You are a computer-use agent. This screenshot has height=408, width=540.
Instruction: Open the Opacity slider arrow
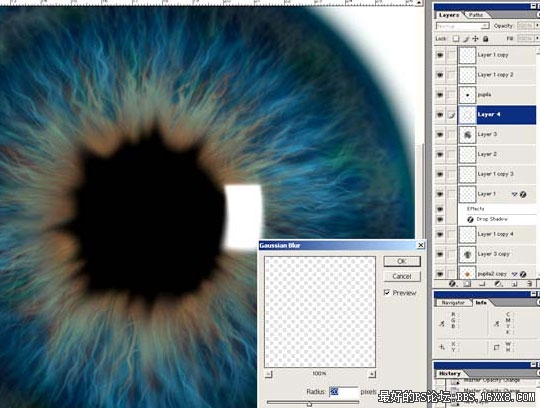pyautogui.click(x=537, y=26)
